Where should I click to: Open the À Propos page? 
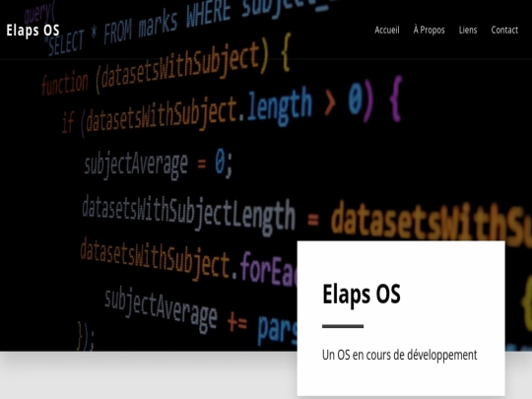(429, 31)
